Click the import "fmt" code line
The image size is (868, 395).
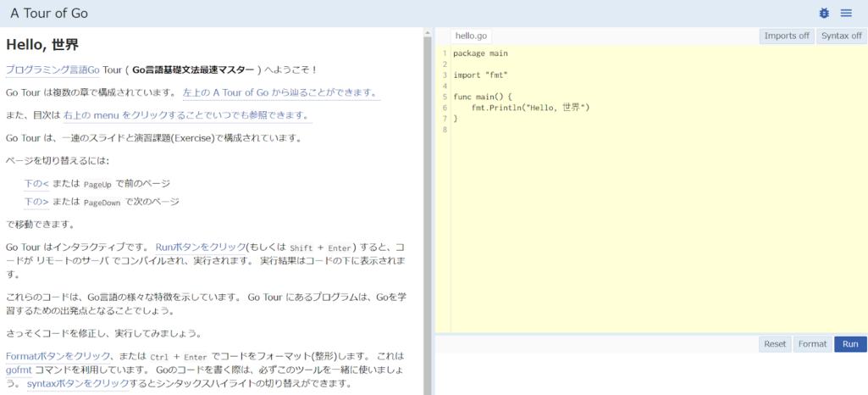[x=480, y=75]
